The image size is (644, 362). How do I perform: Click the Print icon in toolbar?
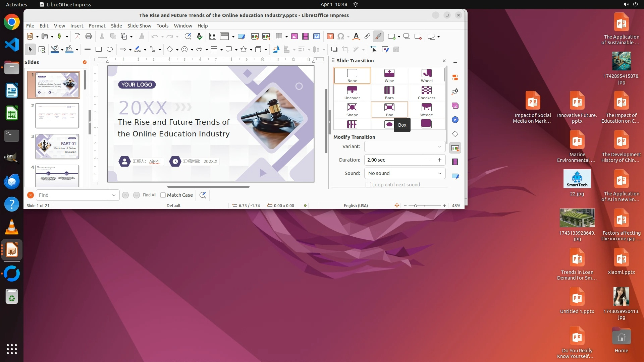point(89,37)
